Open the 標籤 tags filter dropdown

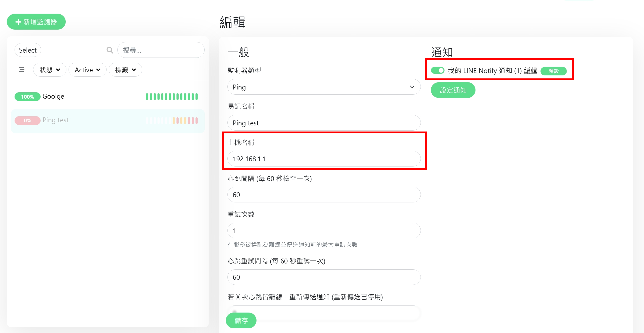click(x=125, y=70)
